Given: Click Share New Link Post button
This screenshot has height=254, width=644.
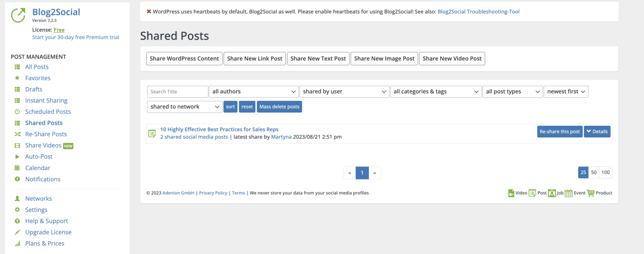Looking at the screenshot, I should tap(254, 58).
